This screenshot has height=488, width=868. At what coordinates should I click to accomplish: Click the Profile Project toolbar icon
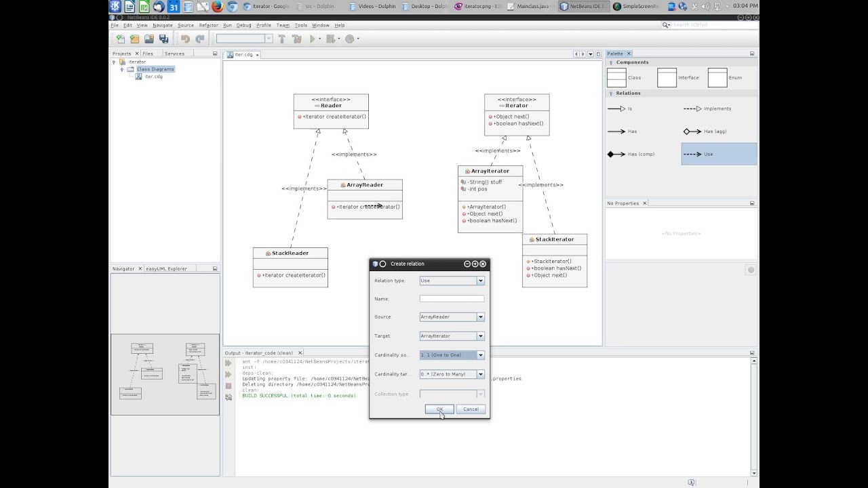click(350, 39)
